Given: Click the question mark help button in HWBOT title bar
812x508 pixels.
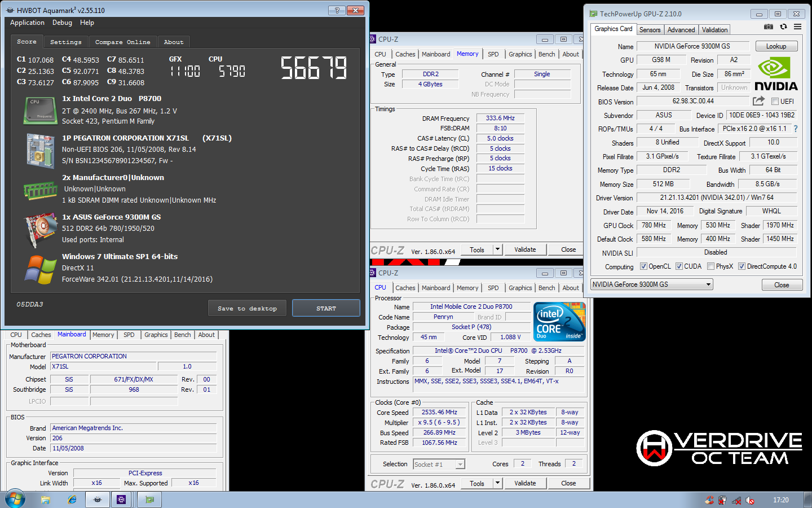Looking at the screenshot, I should tap(337, 10).
